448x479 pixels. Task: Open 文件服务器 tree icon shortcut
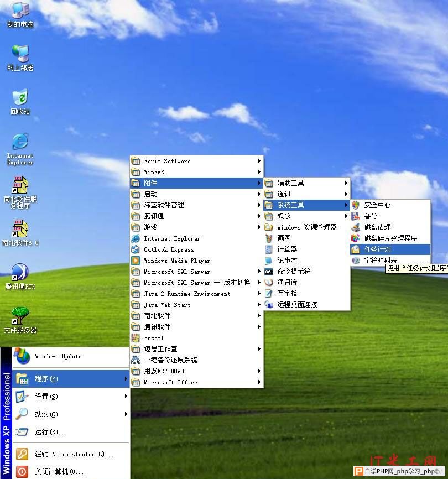[20, 316]
